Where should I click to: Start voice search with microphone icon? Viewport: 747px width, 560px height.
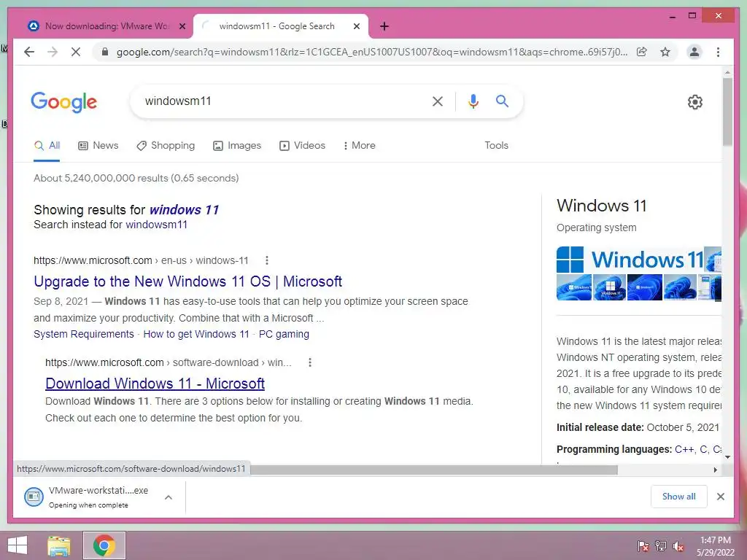point(473,101)
